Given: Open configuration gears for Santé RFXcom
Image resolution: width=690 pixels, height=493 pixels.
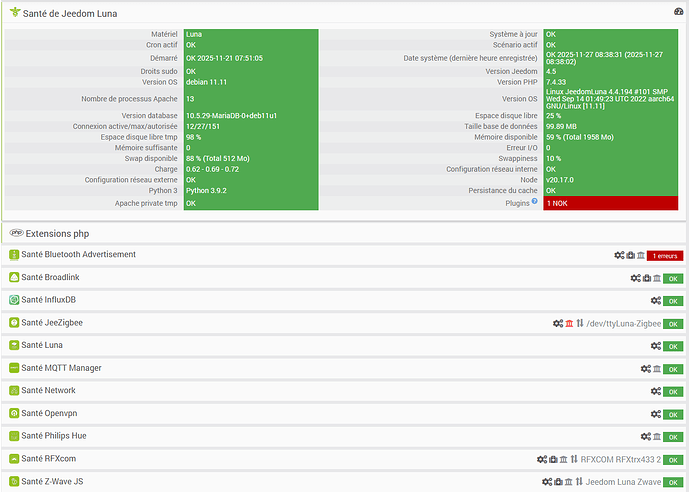Looking at the screenshot, I should (542, 460).
